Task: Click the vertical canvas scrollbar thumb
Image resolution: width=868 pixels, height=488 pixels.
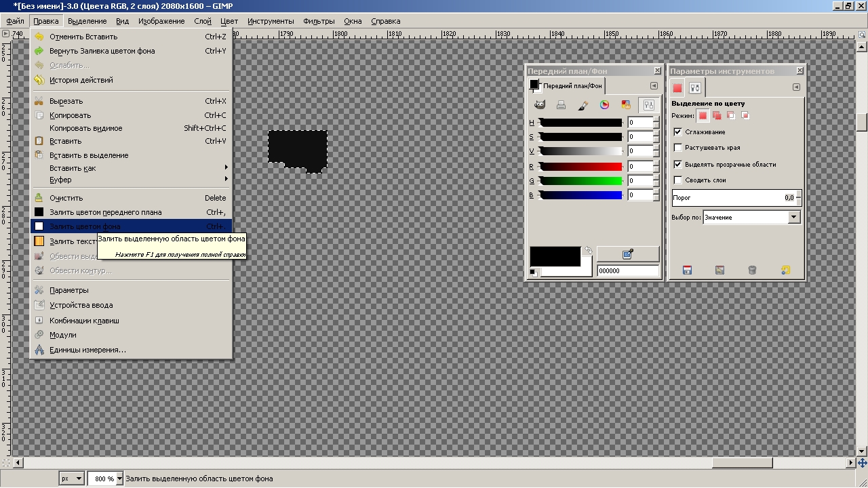Action: click(x=862, y=122)
